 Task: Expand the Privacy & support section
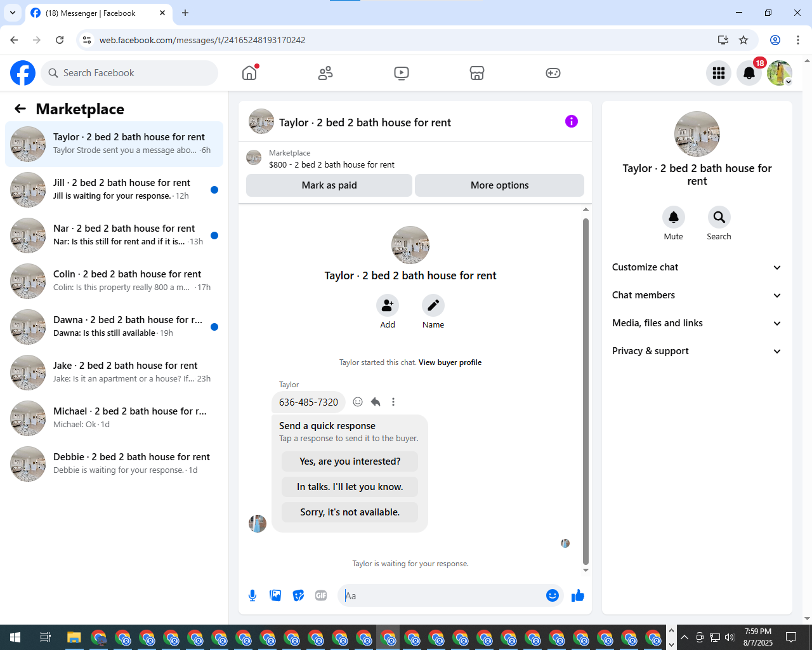click(x=697, y=351)
